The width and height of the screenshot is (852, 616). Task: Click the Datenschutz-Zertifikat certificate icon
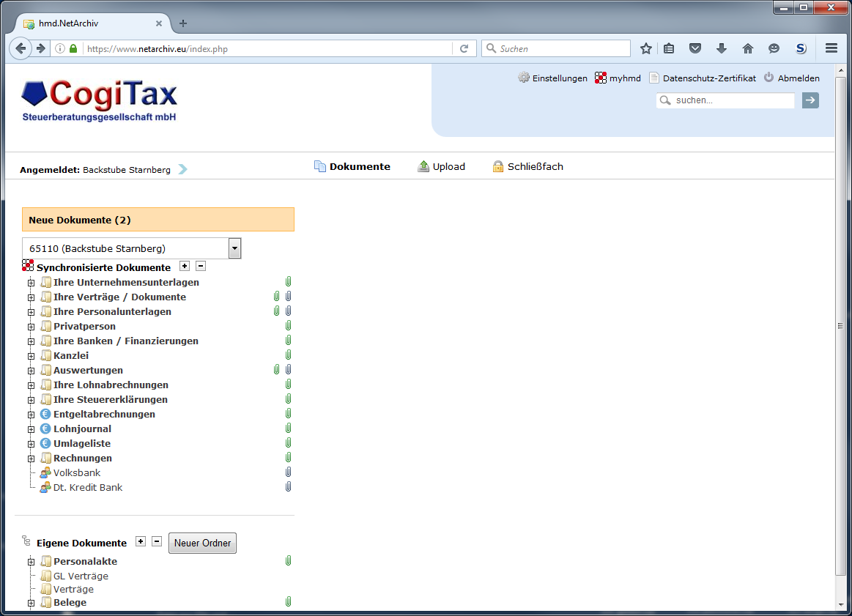(x=656, y=77)
